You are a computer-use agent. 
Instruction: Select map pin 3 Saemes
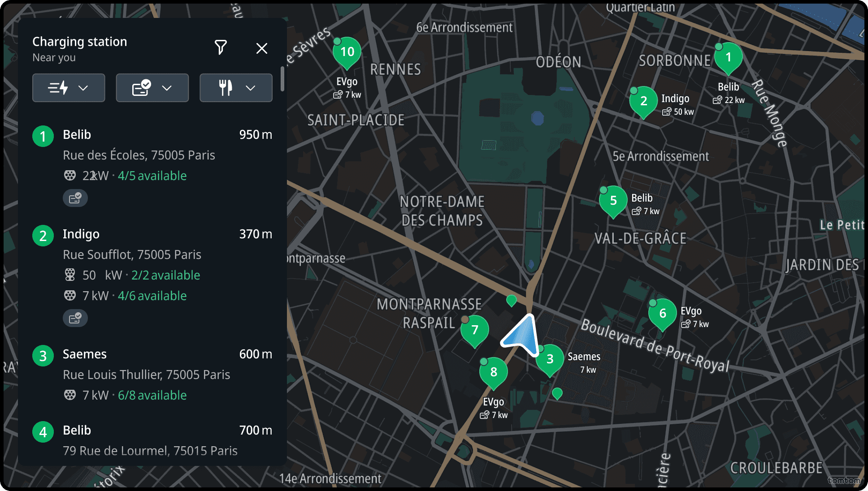tap(550, 359)
